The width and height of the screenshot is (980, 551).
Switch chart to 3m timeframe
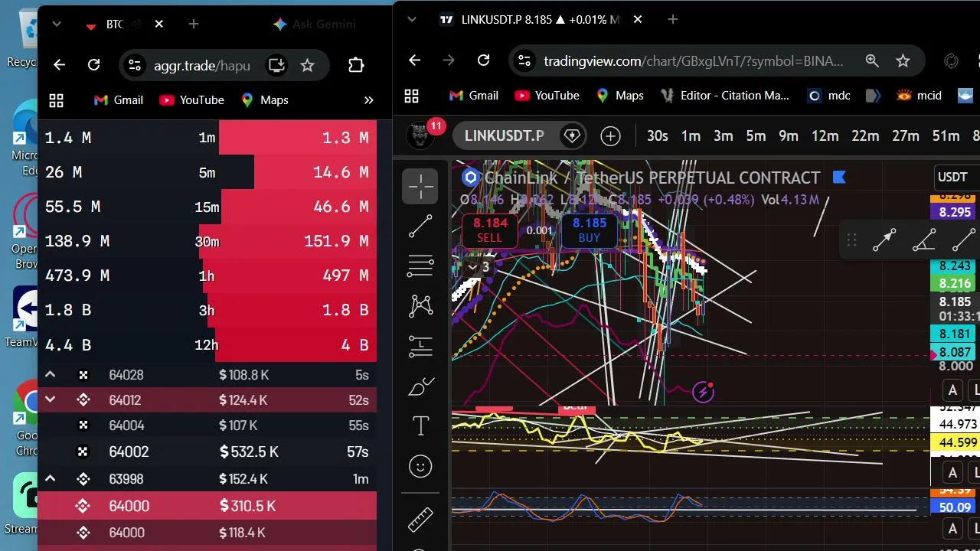[724, 136]
